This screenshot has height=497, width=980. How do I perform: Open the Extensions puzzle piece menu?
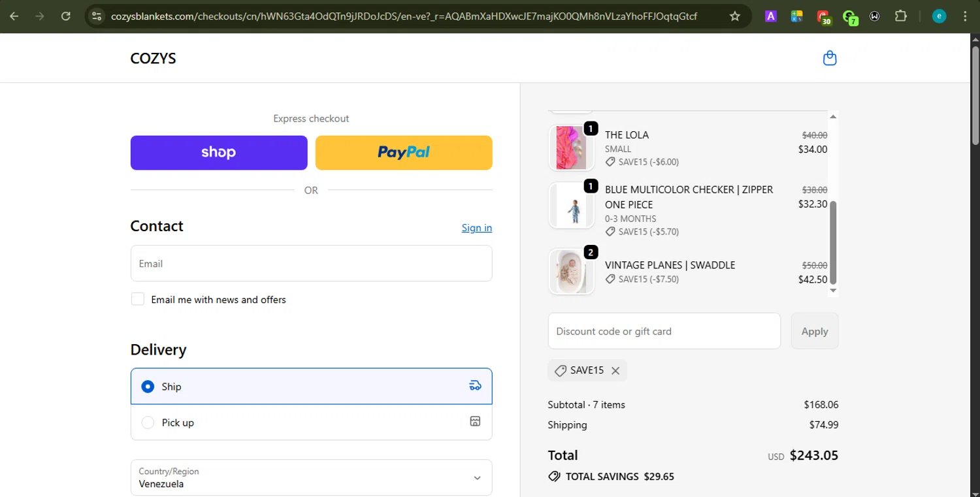coord(901,16)
